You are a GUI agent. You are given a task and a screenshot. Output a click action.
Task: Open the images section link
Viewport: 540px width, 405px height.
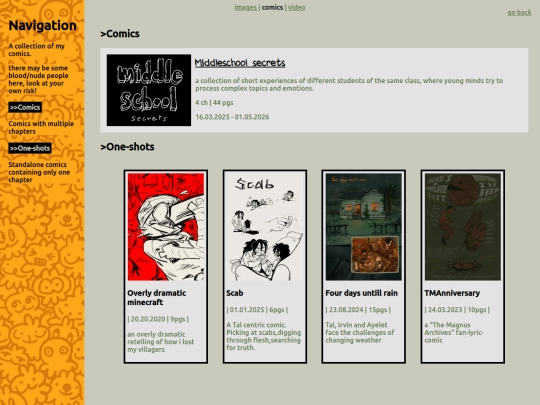(x=246, y=7)
